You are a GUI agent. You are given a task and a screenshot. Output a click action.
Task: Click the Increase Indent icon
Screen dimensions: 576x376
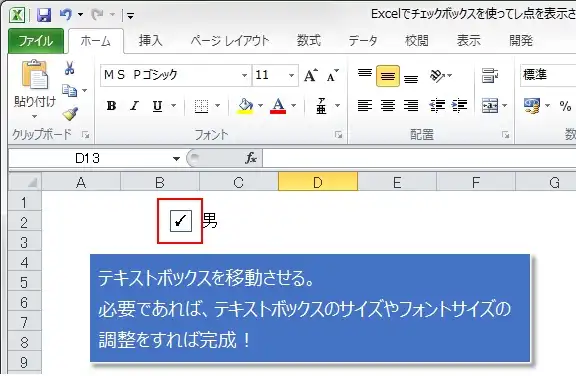pos(459,106)
